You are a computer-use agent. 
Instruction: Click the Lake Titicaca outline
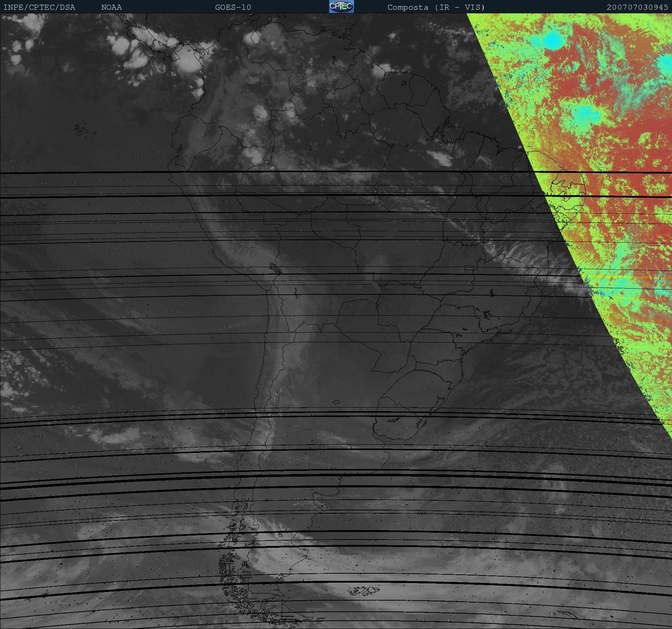pyautogui.click(x=275, y=268)
